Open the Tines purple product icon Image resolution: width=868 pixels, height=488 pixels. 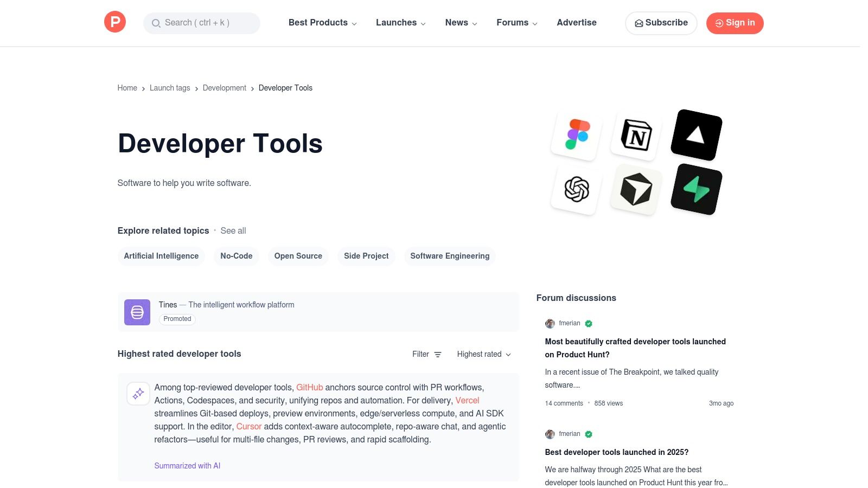(137, 312)
